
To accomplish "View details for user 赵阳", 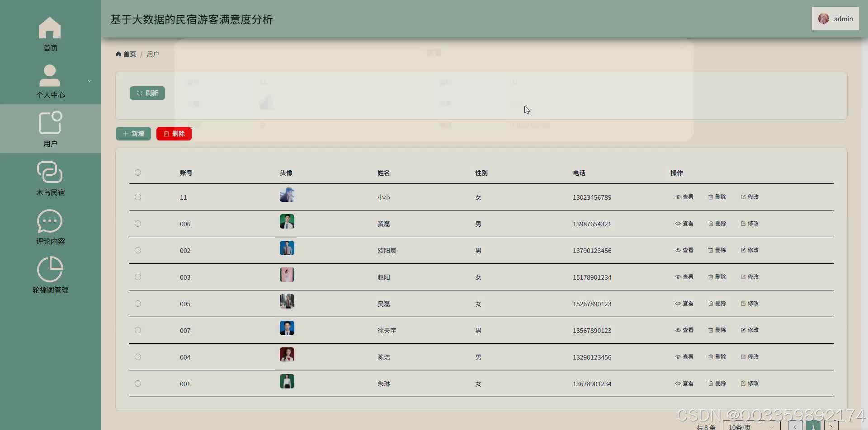I will pos(684,277).
